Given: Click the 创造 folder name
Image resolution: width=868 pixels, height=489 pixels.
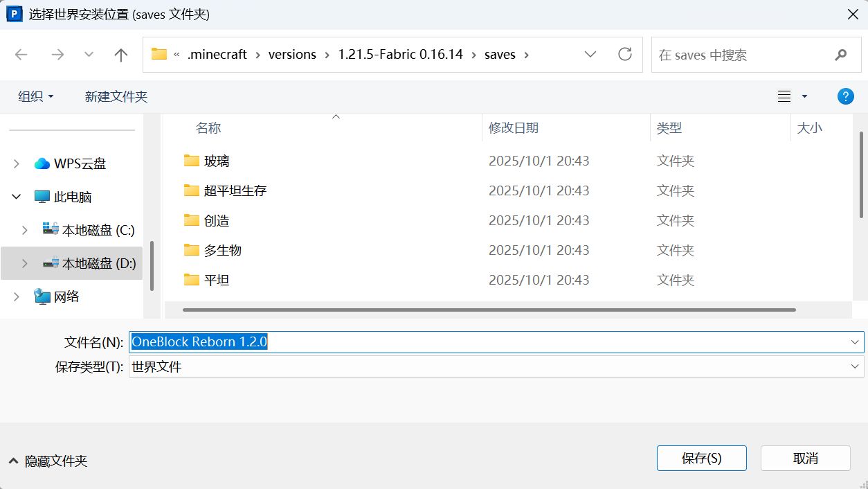Looking at the screenshot, I should (x=217, y=220).
